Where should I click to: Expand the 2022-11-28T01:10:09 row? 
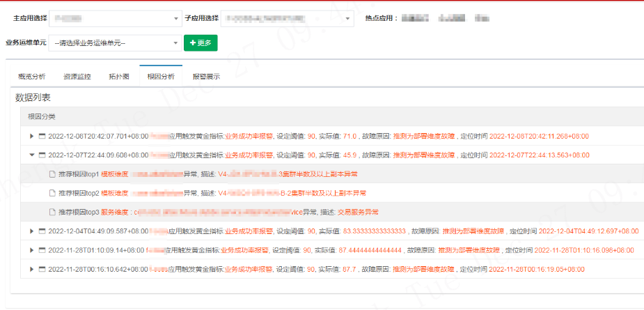(x=31, y=250)
